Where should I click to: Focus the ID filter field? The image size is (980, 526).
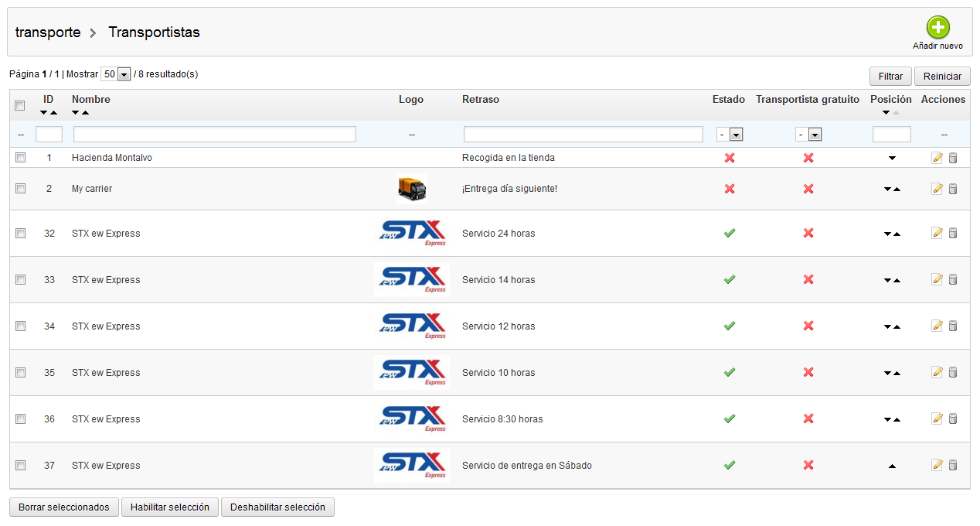49,135
